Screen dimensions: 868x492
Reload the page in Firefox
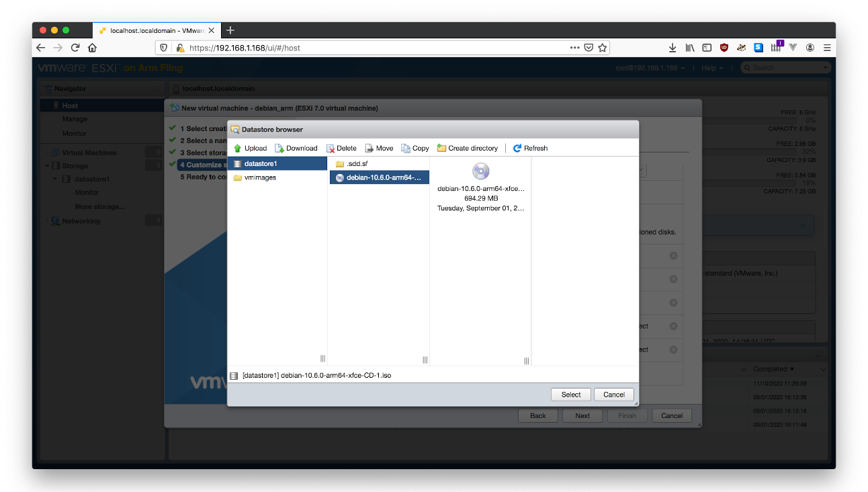click(x=75, y=48)
